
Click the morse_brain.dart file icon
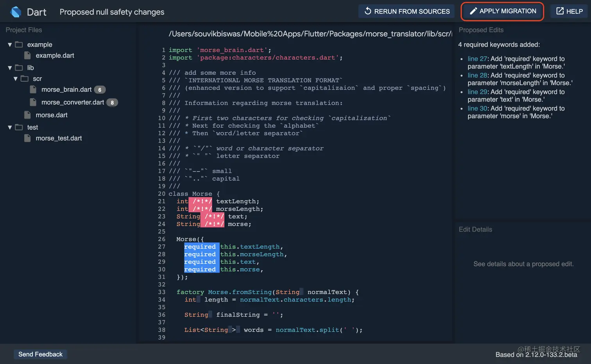(x=33, y=90)
